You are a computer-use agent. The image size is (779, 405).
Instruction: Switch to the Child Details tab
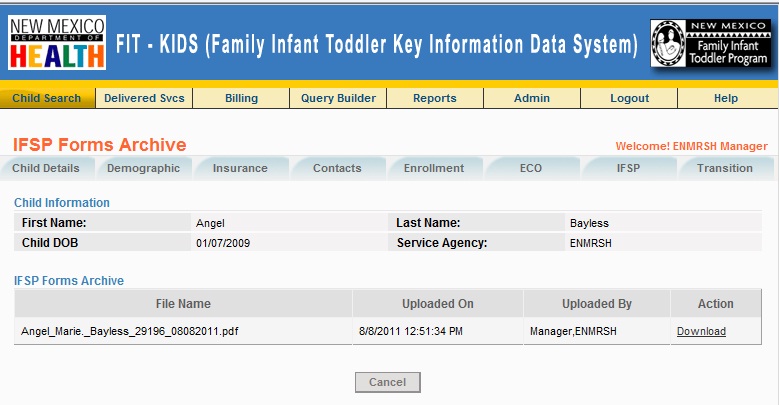click(x=46, y=168)
